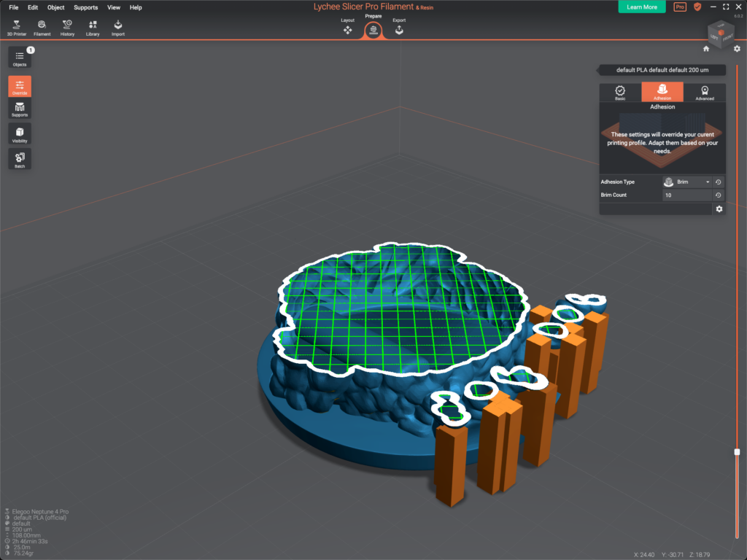Open the Adhesion Type dropdown

pos(686,182)
